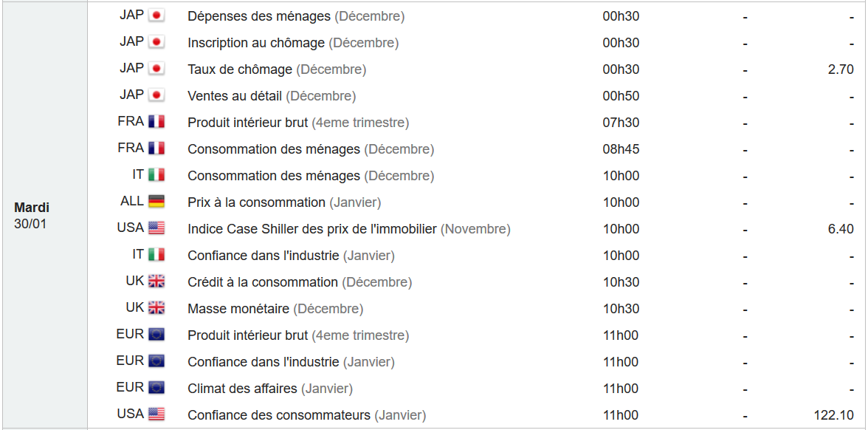Open the Taux de chômage (Décembre) event
The height and width of the screenshot is (430, 868).
(277, 69)
